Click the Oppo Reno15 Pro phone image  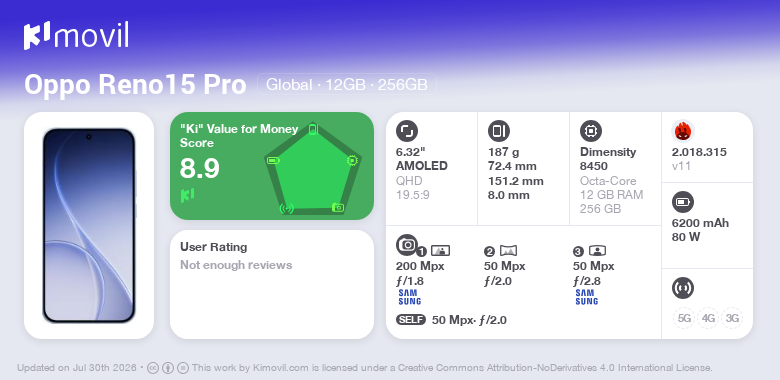click(x=89, y=225)
